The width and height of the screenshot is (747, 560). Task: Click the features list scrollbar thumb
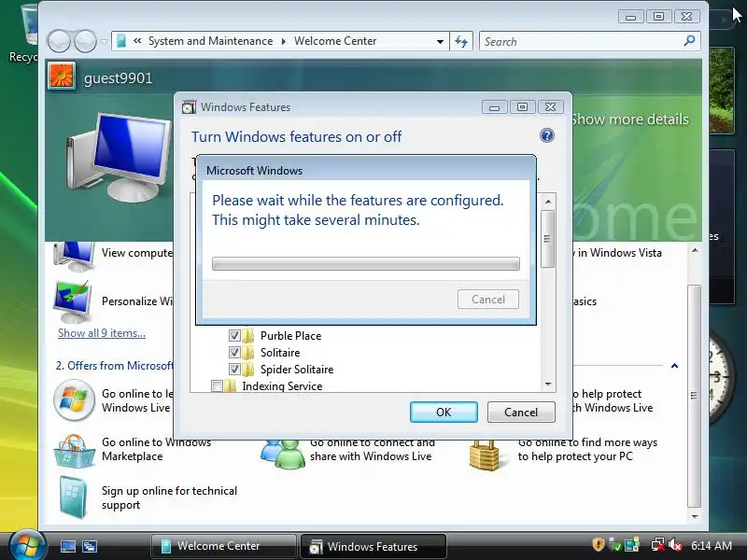(x=548, y=239)
